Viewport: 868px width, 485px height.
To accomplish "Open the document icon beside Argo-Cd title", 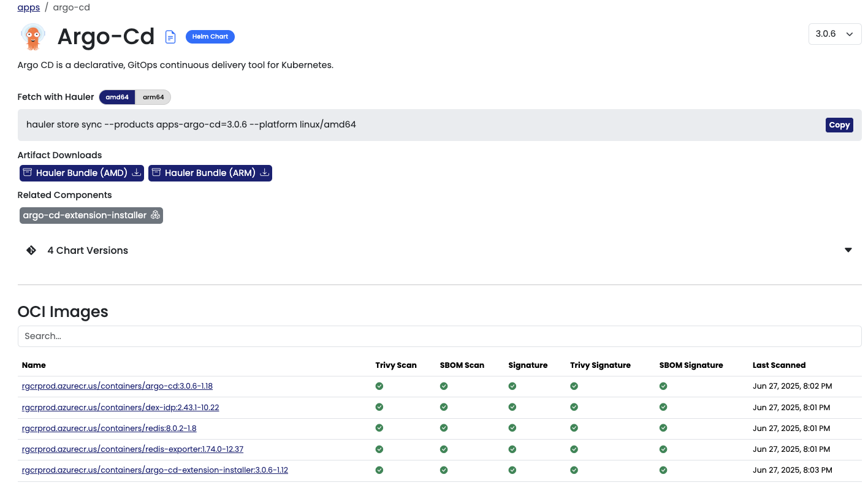I will coord(170,37).
